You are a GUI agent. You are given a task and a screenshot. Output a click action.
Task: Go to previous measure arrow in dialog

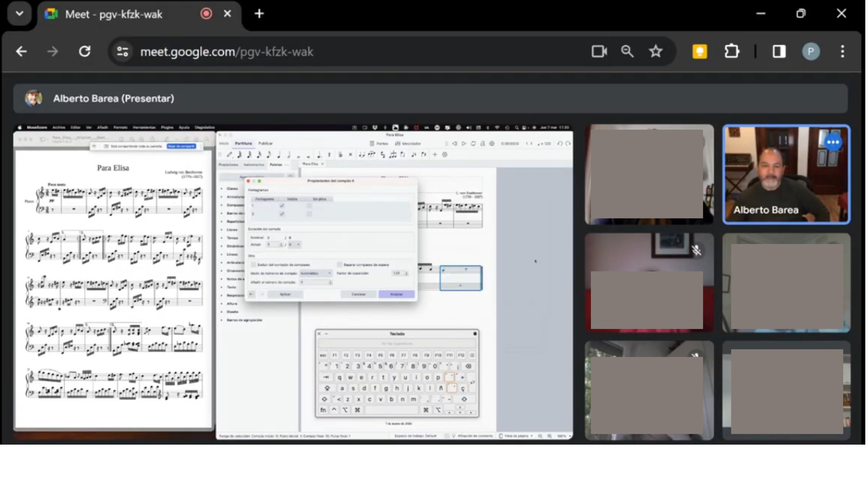[x=252, y=295]
